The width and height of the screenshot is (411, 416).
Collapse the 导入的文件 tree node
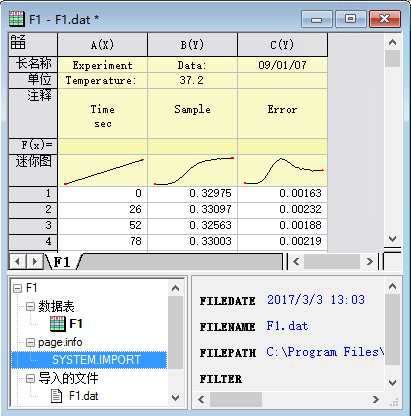[30, 378]
